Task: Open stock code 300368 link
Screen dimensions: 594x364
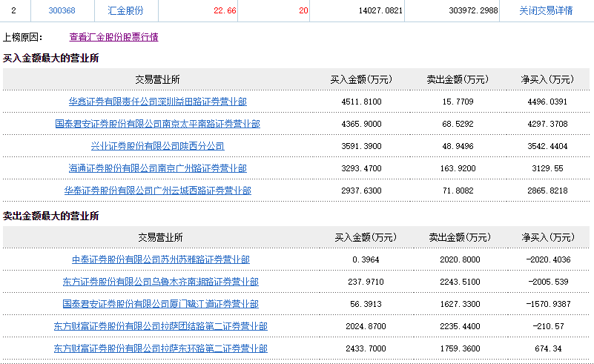Action: pos(61,10)
